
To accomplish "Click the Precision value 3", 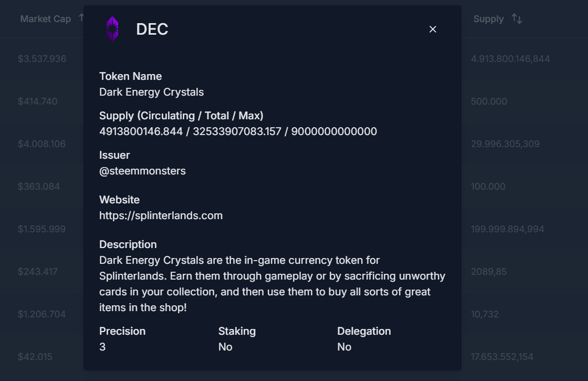I will [x=102, y=347].
